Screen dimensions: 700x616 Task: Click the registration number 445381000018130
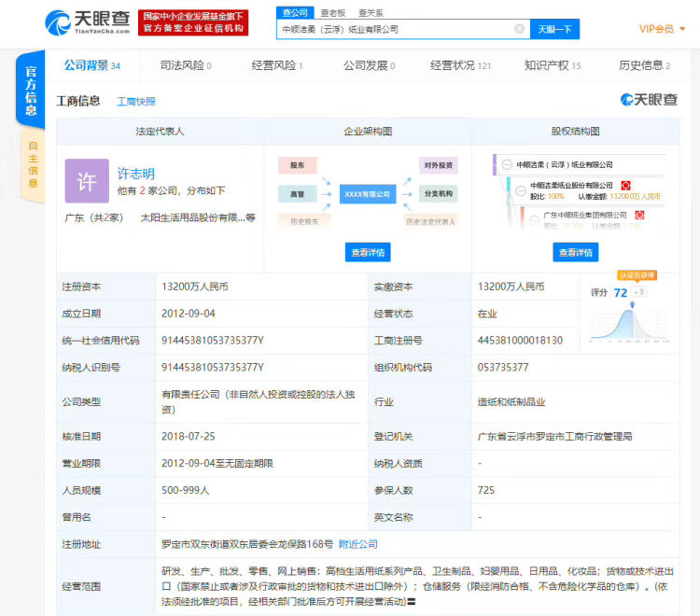click(520, 341)
